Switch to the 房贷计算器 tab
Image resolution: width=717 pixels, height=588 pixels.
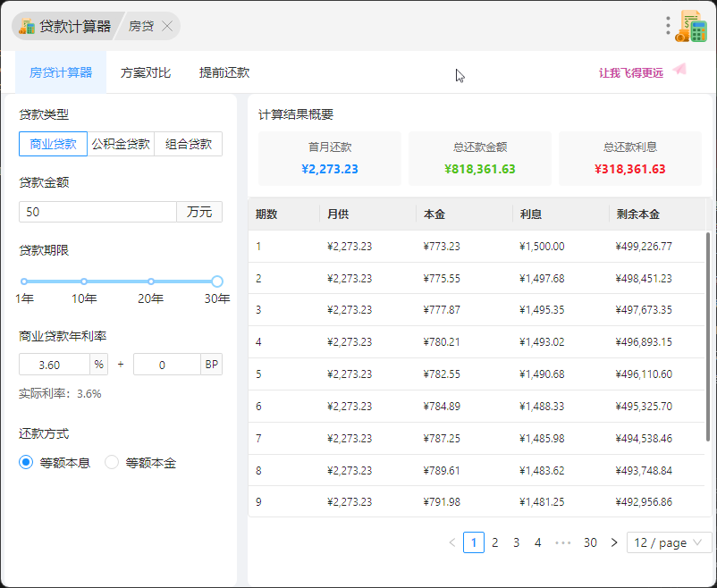[x=61, y=72]
